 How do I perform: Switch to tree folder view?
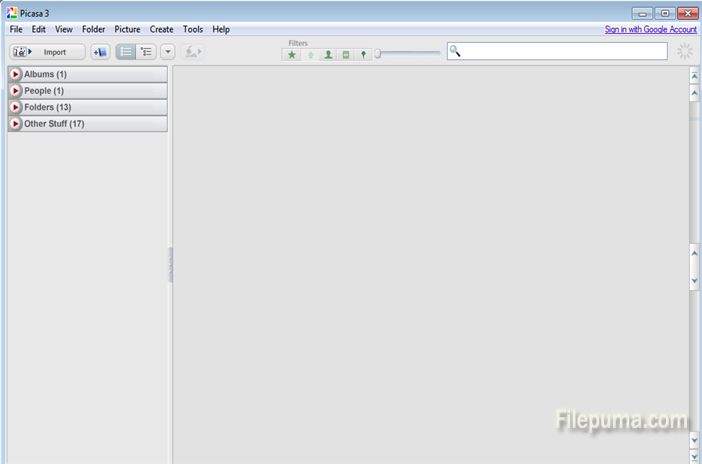click(x=146, y=52)
